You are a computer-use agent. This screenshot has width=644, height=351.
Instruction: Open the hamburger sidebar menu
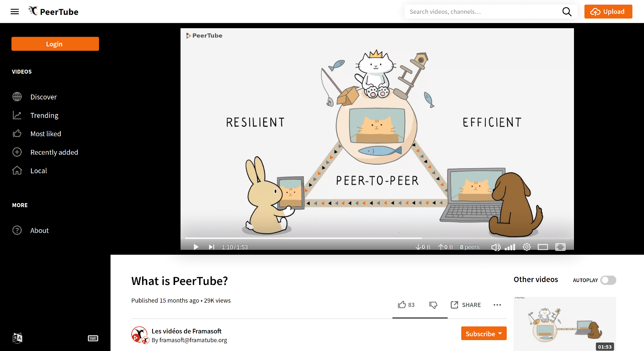click(x=15, y=12)
